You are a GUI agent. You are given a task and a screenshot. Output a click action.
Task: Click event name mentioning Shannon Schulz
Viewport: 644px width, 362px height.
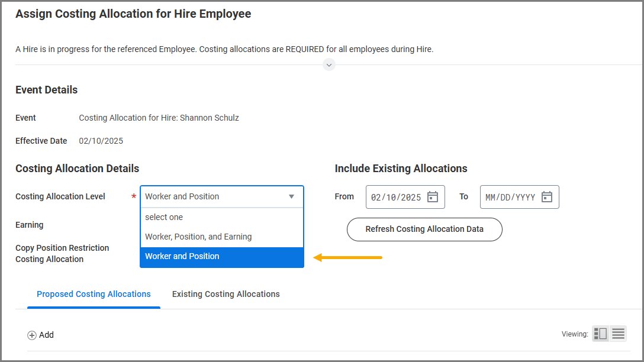click(x=159, y=118)
